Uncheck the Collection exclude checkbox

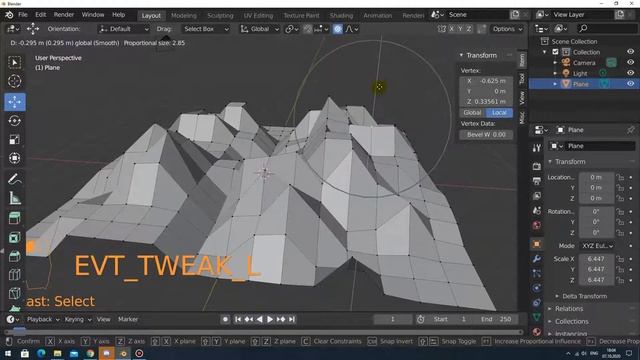(555, 52)
